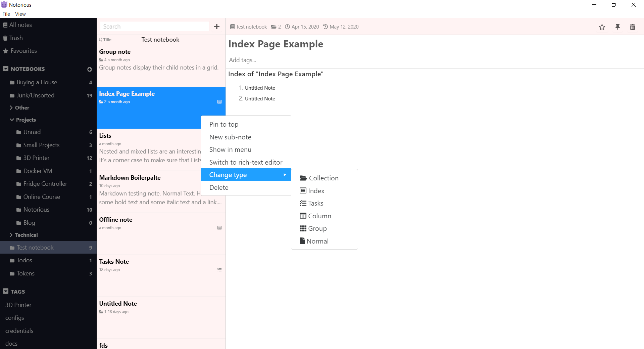
Task: Click the favourite star icon in note header
Action: pos(602,27)
